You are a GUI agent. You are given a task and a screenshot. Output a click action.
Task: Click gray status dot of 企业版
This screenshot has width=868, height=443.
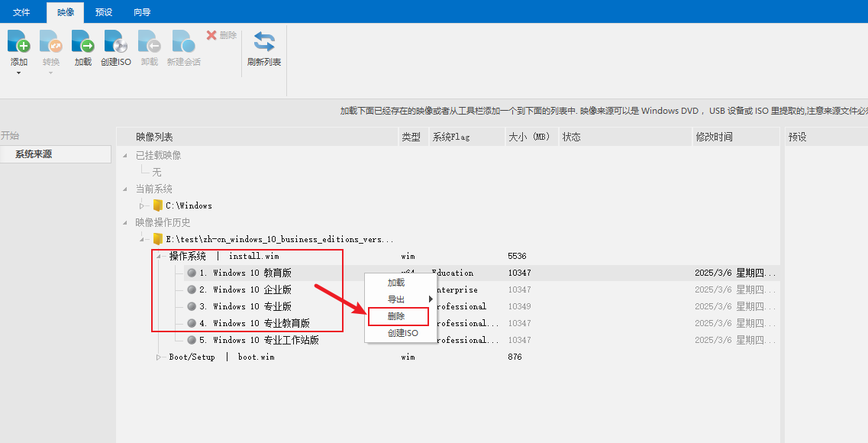192,289
